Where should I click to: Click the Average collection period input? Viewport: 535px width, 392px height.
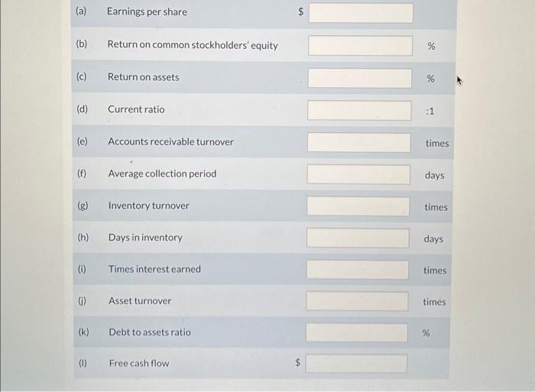(359, 175)
